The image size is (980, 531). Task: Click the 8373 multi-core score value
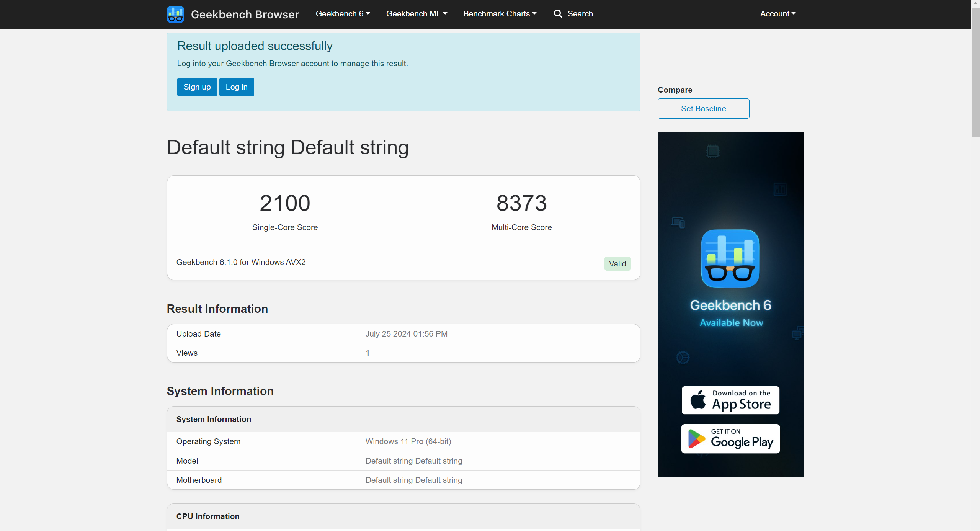(521, 203)
